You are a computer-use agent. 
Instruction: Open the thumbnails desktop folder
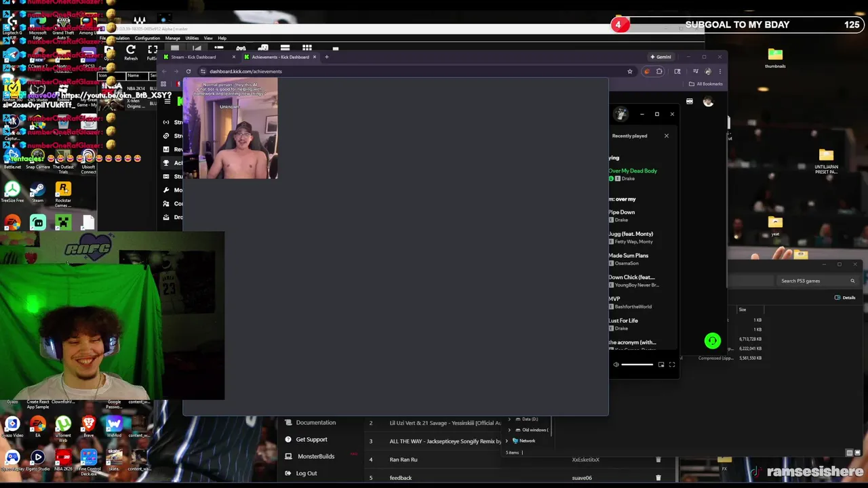pos(775,58)
